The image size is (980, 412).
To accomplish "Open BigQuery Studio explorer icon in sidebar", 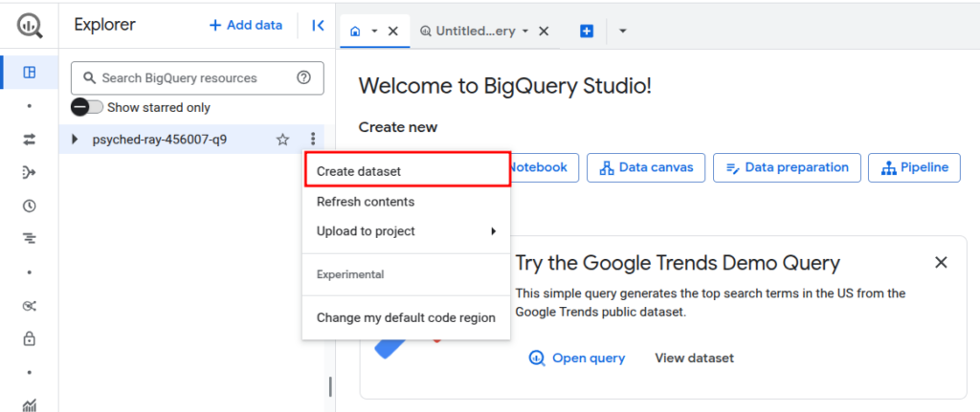I will point(30,73).
